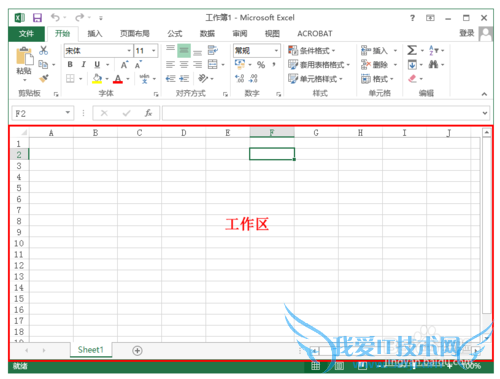Toggle middle vertical alignment
The width and height of the screenshot is (500, 379).
tap(184, 50)
